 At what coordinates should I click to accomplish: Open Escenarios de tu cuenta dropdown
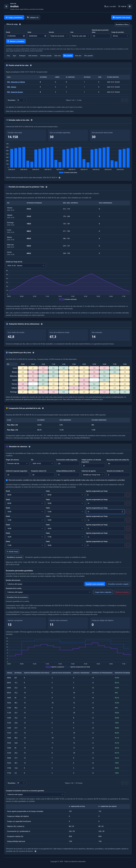pos(49,592)
